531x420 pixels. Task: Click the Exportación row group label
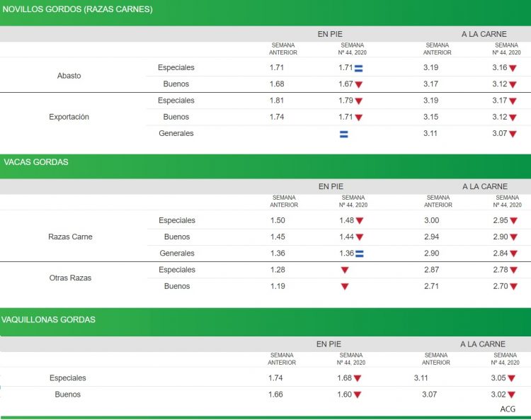pyautogui.click(x=69, y=117)
